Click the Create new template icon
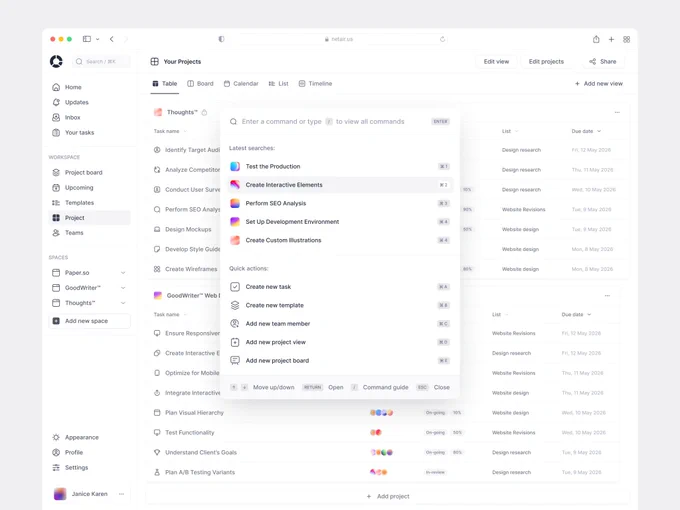 coord(235,305)
